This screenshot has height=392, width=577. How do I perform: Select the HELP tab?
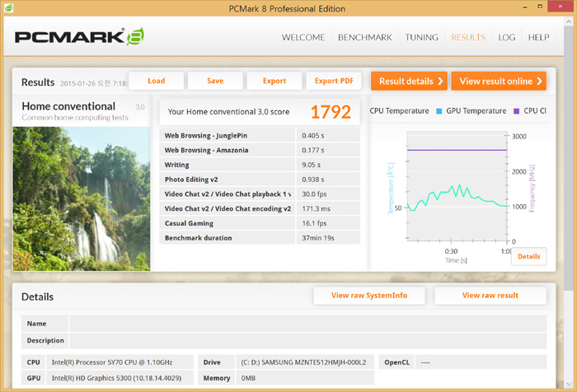(538, 38)
